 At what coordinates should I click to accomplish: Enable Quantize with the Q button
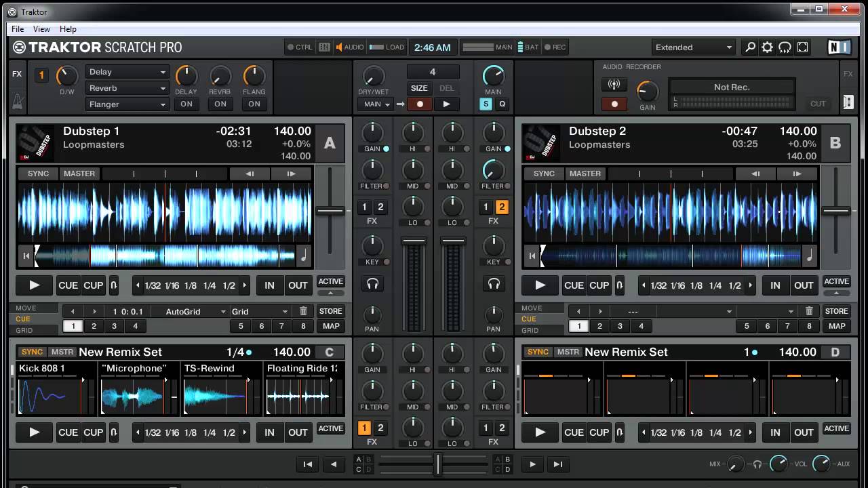502,104
